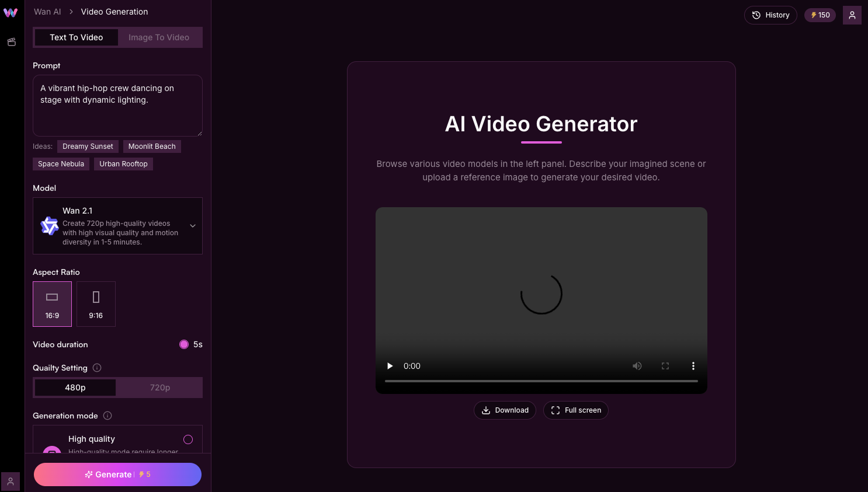Open the video clapperboard sidebar icon

[x=11, y=42]
